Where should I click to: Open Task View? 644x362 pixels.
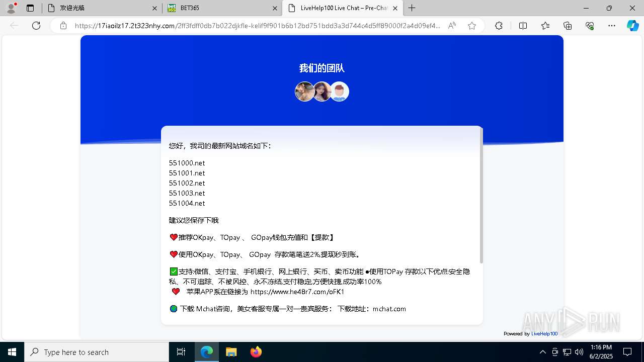pyautogui.click(x=181, y=352)
